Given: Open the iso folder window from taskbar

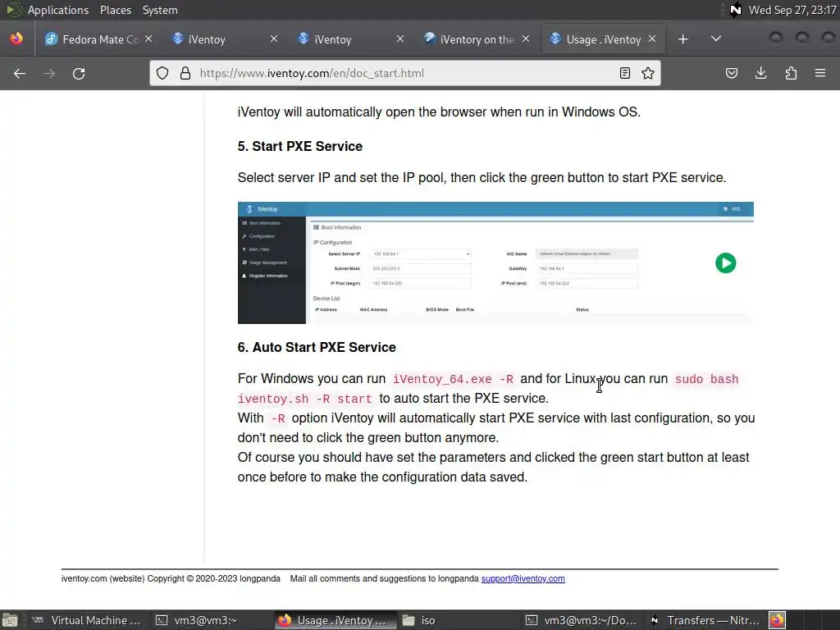Looking at the screenshot, I should [419, 620].
